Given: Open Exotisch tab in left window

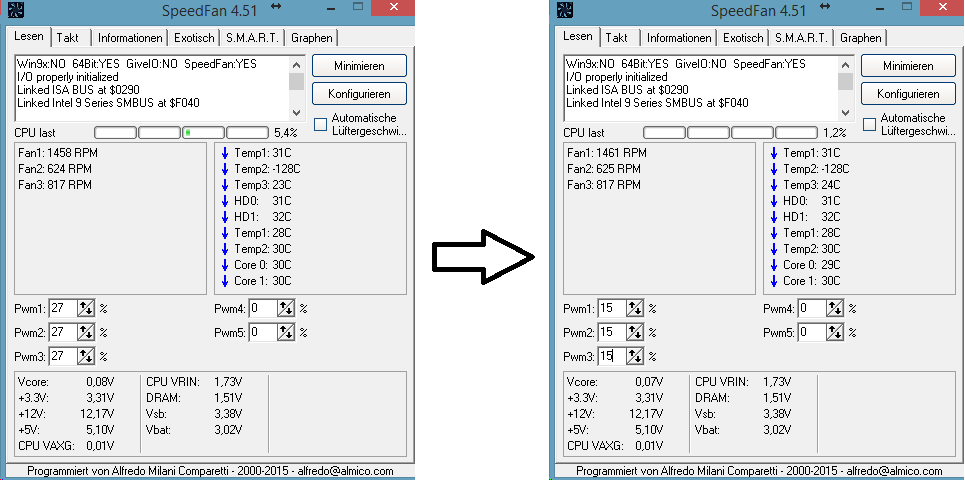Looking at the screenshot, I should 194,38.
